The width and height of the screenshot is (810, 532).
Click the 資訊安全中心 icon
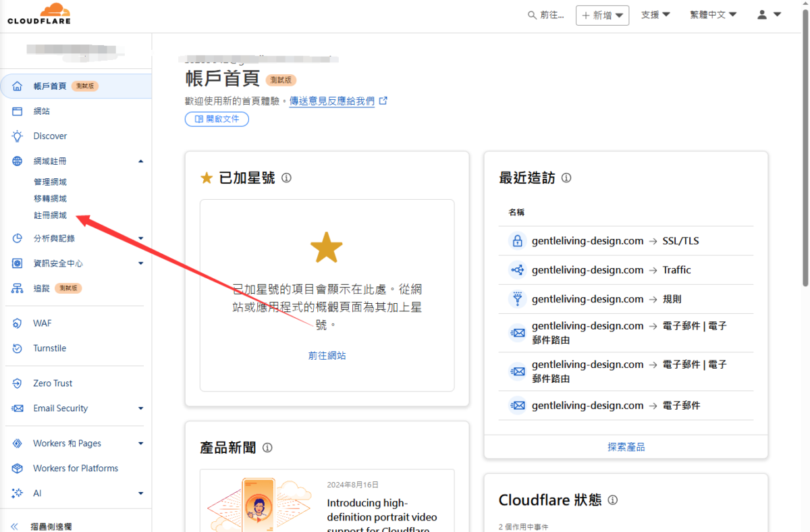click(x=18, y=263)
